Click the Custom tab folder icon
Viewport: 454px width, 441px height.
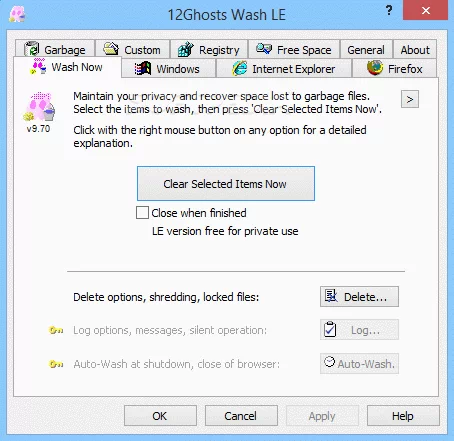(x=111, y=49)
